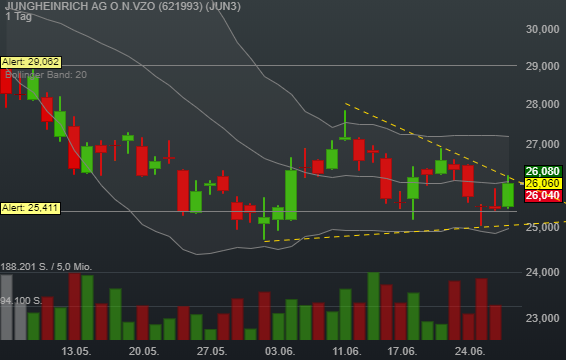This screenshot has width=566, height=360.
Task: Click the 'Alert: 29,062' label
Action: tap(31, 62)
